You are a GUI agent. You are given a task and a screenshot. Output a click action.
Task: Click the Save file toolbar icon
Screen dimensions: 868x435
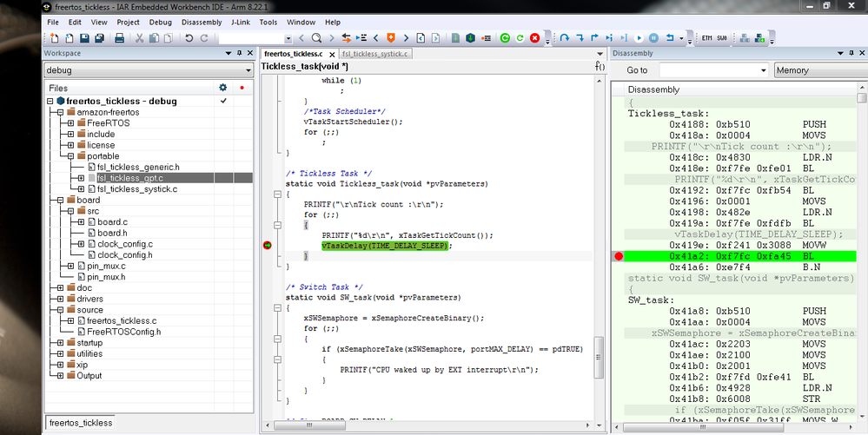coord(84,38)
